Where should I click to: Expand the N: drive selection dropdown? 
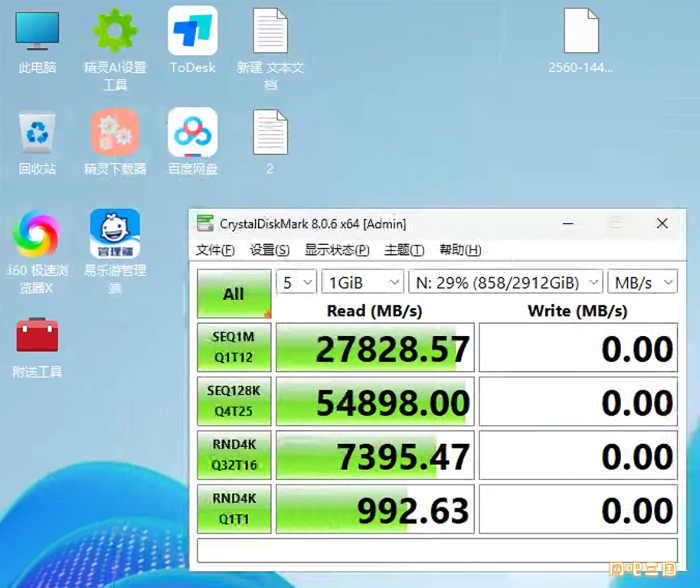tap(506, 283)
